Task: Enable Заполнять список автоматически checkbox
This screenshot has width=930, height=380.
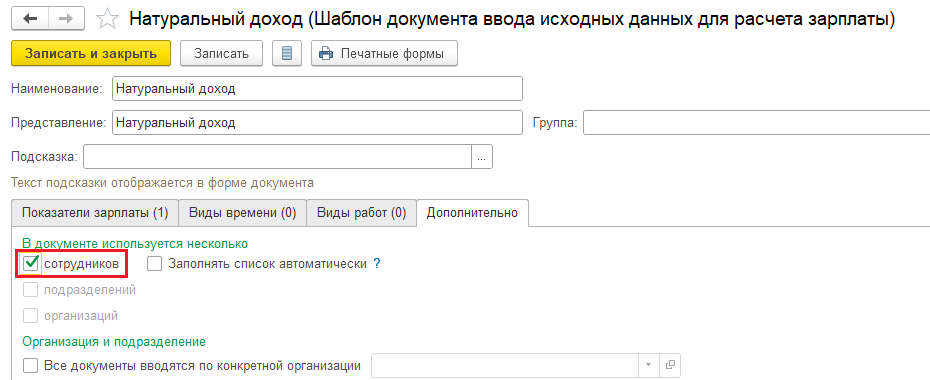Action: tap(155, 264)
